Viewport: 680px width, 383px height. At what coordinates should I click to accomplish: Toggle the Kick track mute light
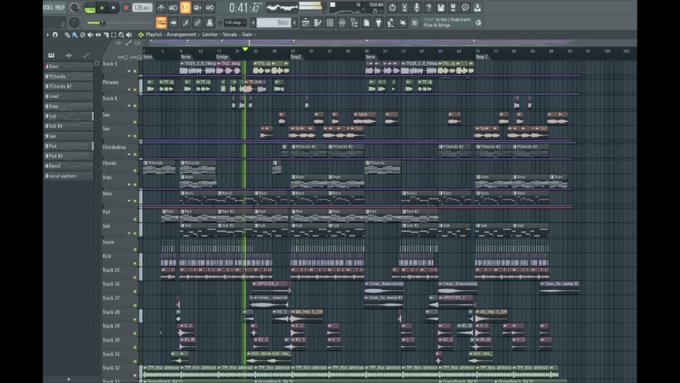tap(135, 263)
